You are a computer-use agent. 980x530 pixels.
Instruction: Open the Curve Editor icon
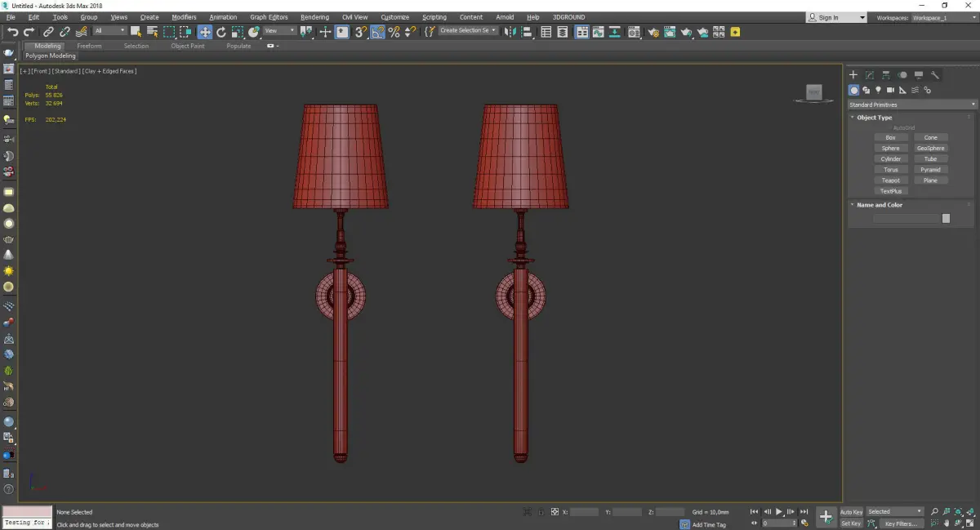pyautogui.click(x=598, y=32)
